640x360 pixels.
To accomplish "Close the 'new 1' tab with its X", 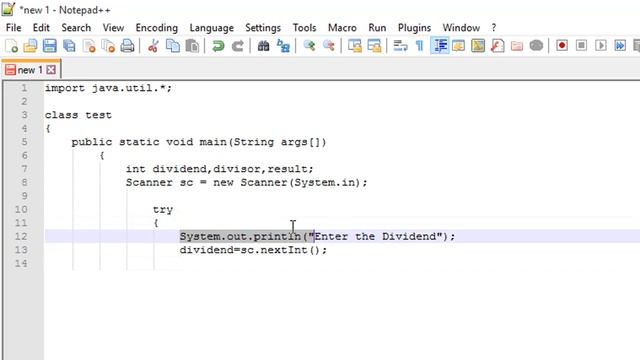I will (x=51, y=70).
